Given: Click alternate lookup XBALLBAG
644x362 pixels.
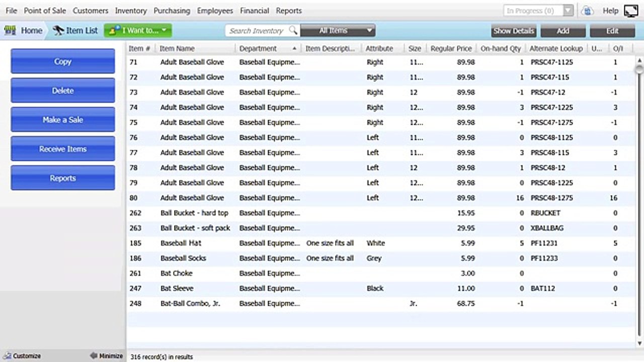Looking at the screenshot, I should pyautogui.click(x=547, y=228).
